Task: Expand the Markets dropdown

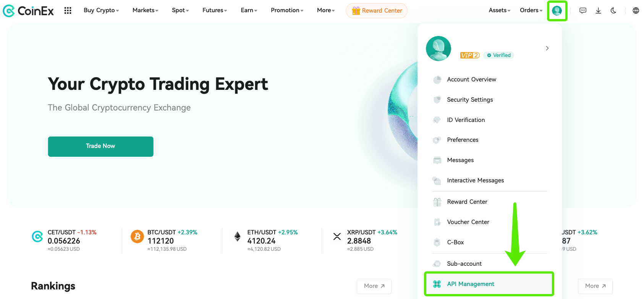Action: coord(145,10)
